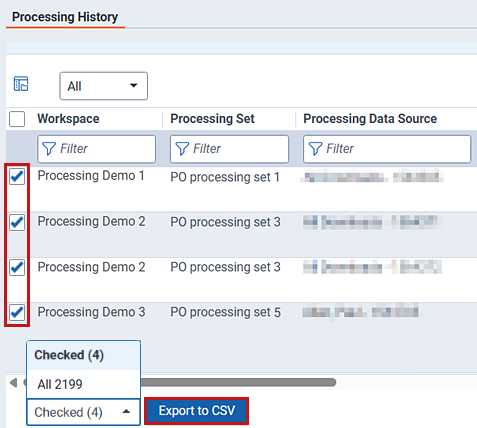Click the horizontal scrollbar thumb
The image size is (477, 428).
pos(238,382)
